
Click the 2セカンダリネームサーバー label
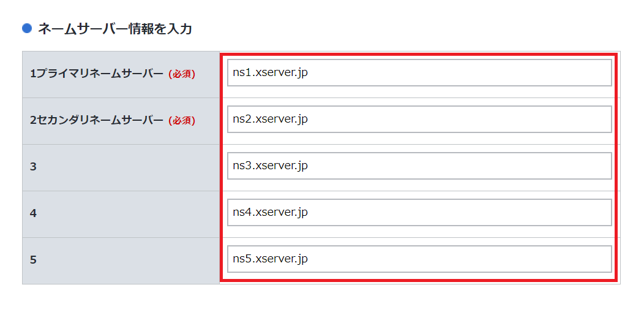97,121
